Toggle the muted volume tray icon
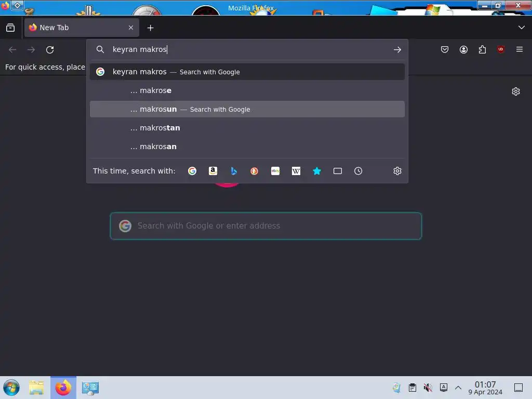532x399 pixels. 428,388
